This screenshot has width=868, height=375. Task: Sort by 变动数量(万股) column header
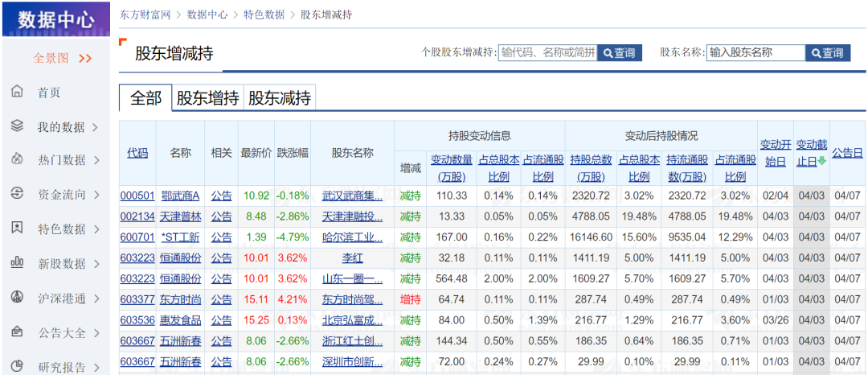(452, 168)
